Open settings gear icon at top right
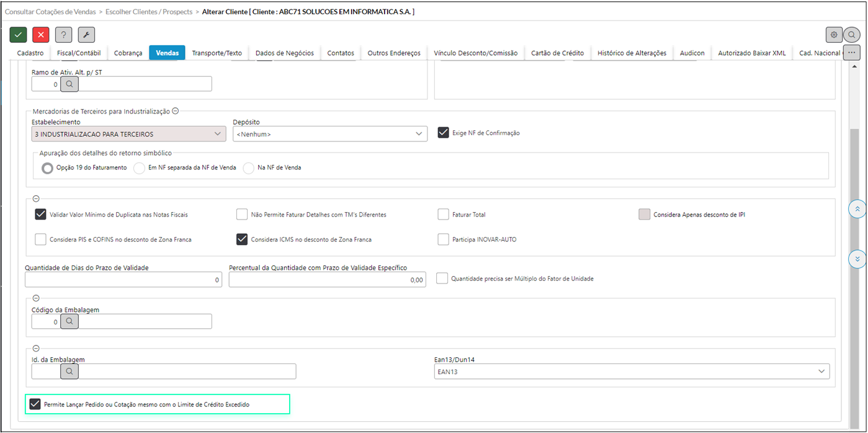Viewport: 868px width, 433px height. pyautogui.click(x=834, y=35)
